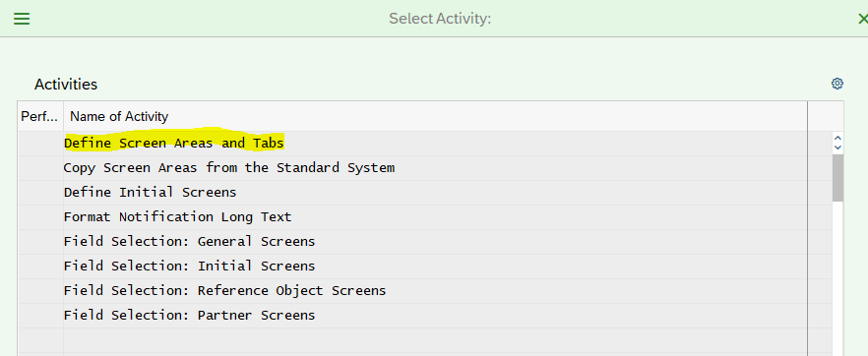Screen dimensions: 868x356
Task: Click the scroll down chevron in list
Action: (x=837, y=148)
